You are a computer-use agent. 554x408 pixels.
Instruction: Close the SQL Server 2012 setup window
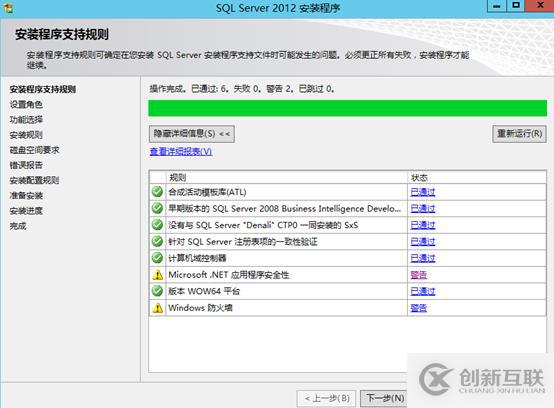coord(540,6)
